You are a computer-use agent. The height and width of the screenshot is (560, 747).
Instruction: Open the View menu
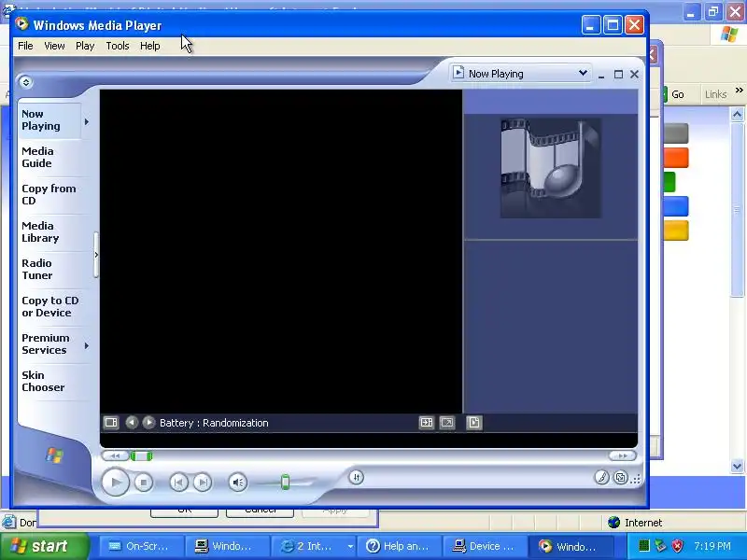54,46
